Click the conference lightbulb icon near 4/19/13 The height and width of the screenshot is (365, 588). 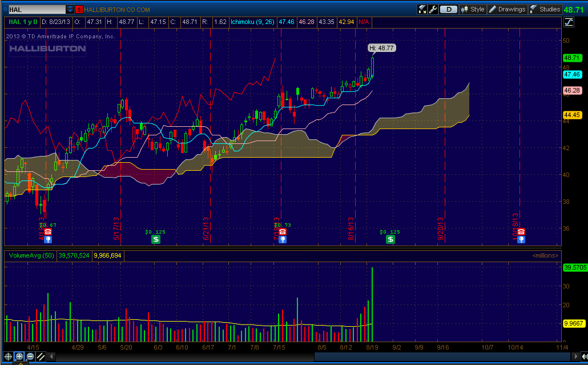click(47, 239)
